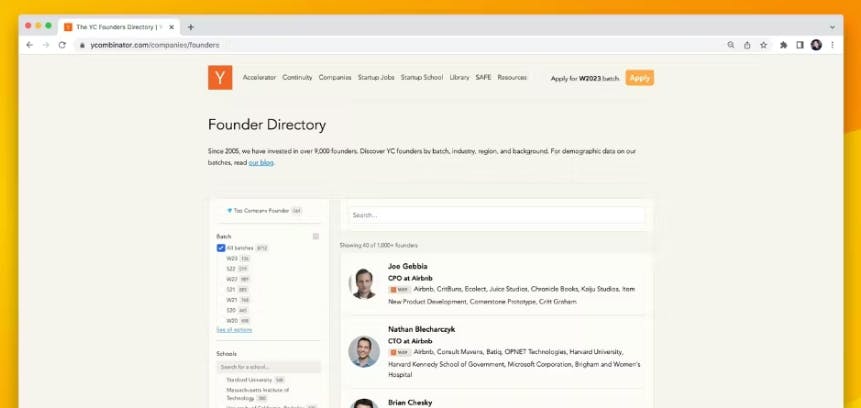
Task: Go back to the previous page
Action: point(29,45)
